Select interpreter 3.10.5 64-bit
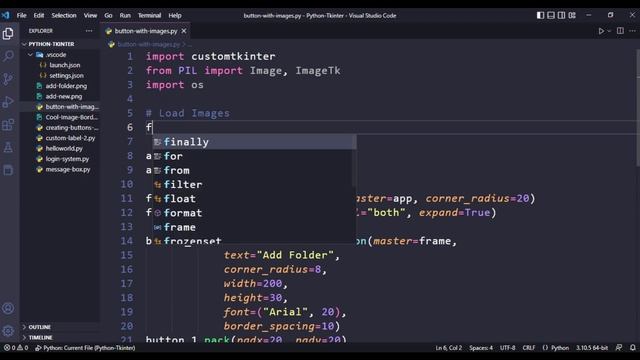Screen dimensions: 640x360 (592, 348)
